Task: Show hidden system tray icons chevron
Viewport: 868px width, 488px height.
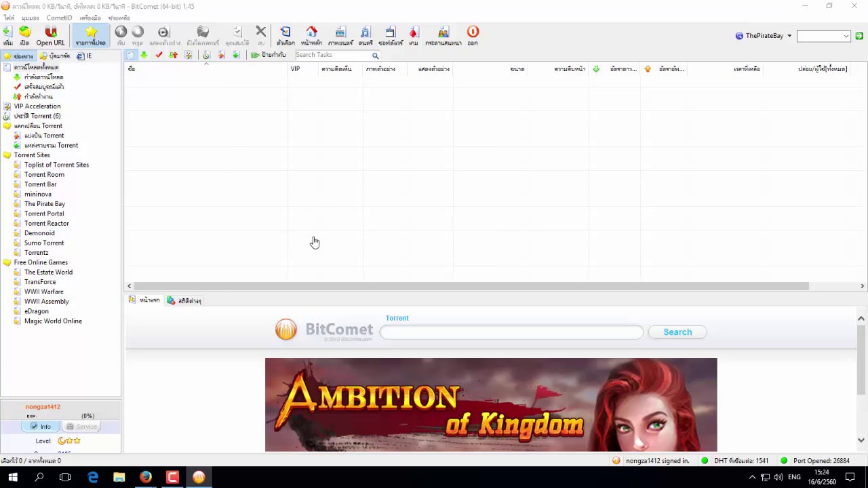Action: (x=751, y=478)
